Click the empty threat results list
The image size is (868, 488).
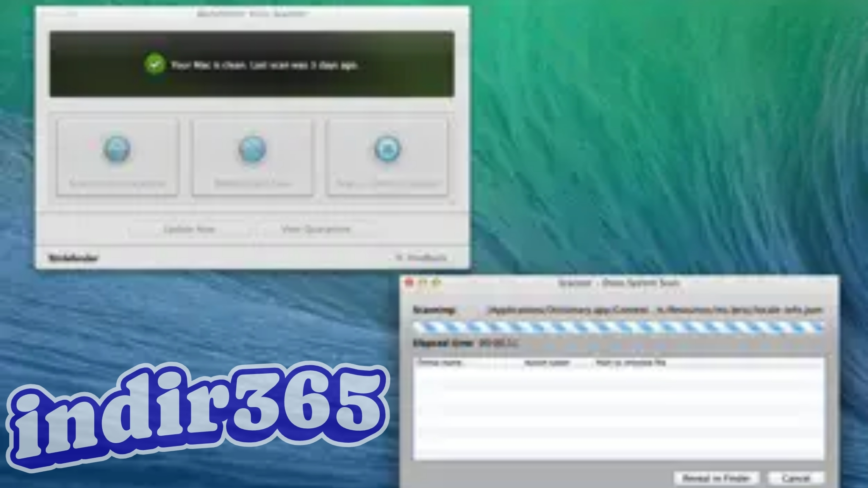pyautogui.click(x=618, y=414)
